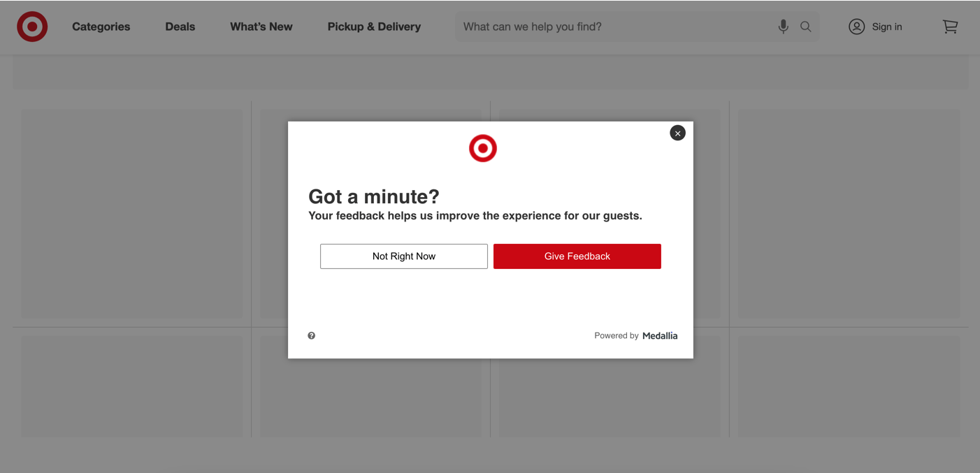Click the gray banner area below the header
This screenshot has height=473, width=980.
coord(140,71)
